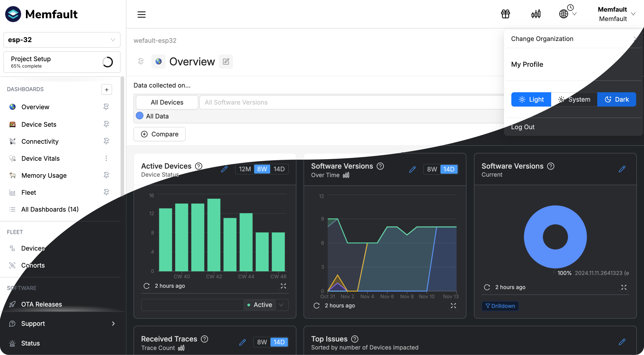Open the gift box what's new icon
This screenshot has width=644, height=355.
[505, 14]
